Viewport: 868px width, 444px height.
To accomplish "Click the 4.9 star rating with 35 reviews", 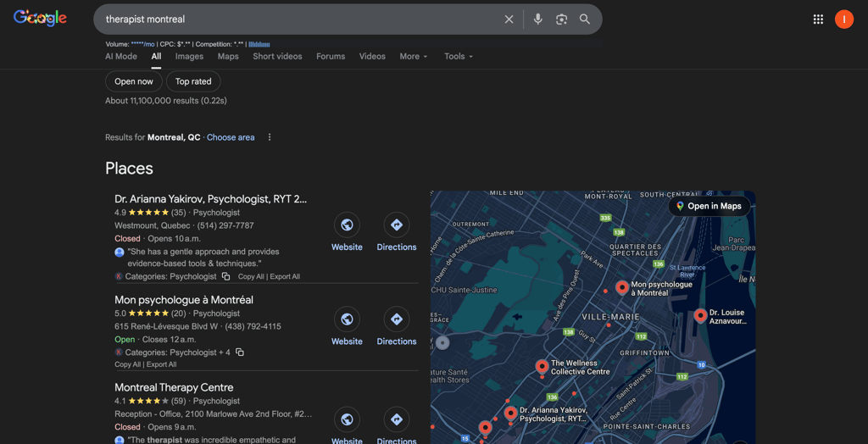I will (150, 213).
